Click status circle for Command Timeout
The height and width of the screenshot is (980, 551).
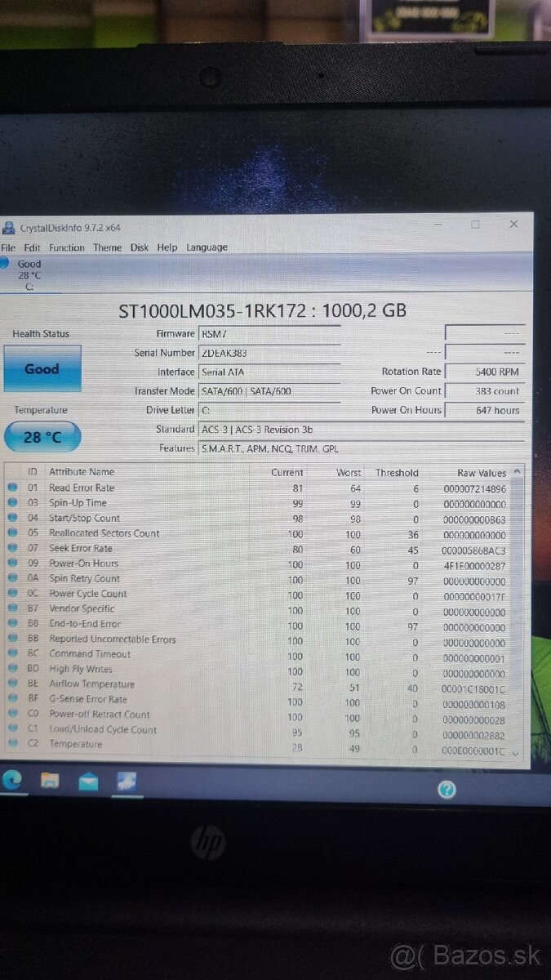click(x=12, y=654)
